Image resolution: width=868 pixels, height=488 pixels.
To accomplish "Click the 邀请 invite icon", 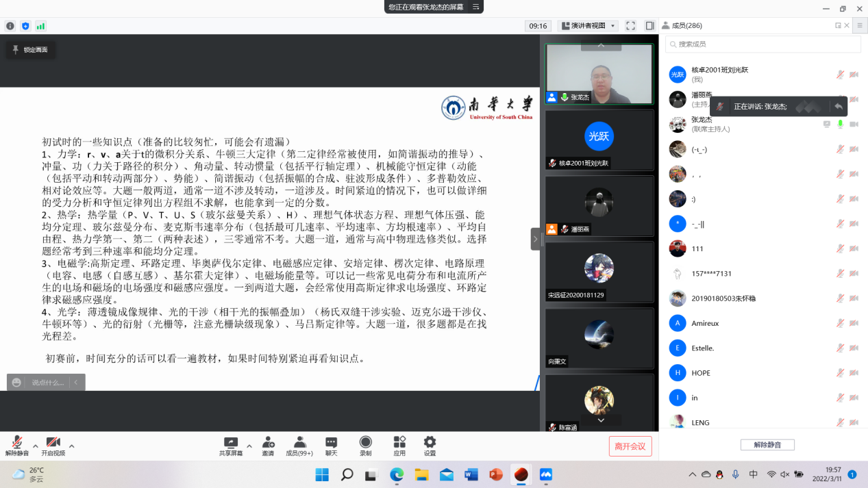I will tap(268, 443).
